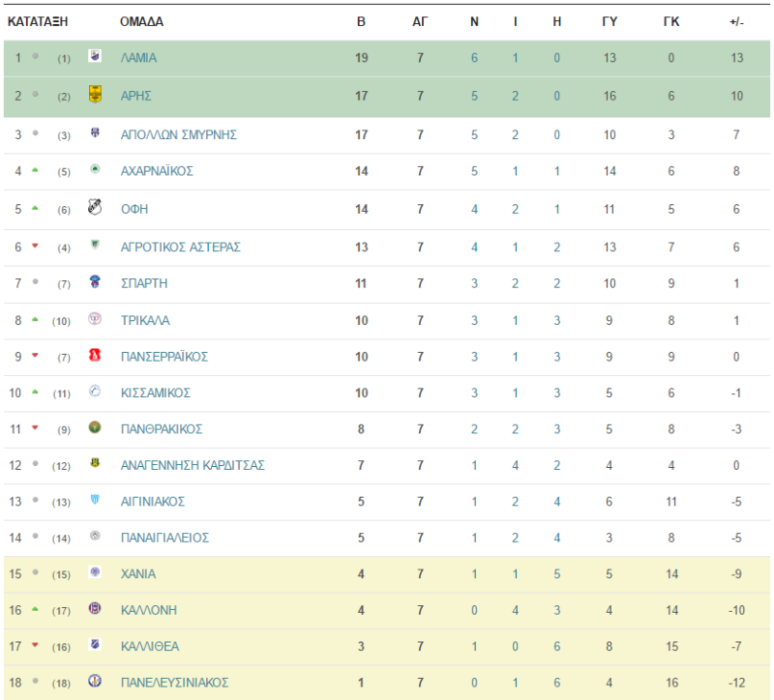Click the green up arrow beside ΤΡΙΚΑΛΑ

pos(35,320)
